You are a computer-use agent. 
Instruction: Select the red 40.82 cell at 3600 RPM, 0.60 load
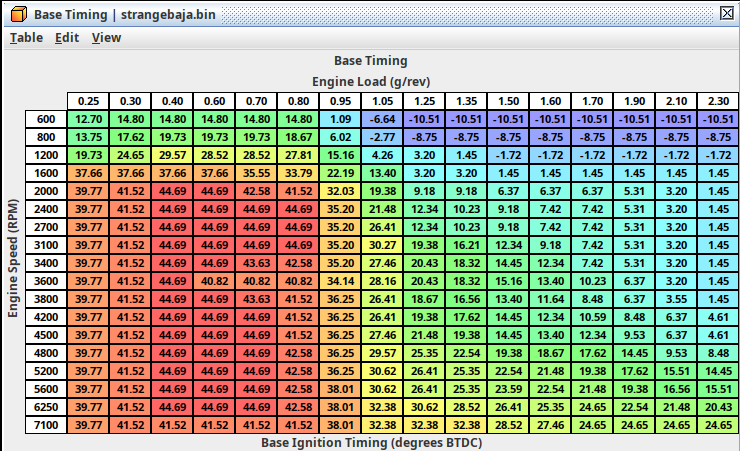(x=215, y=281)
